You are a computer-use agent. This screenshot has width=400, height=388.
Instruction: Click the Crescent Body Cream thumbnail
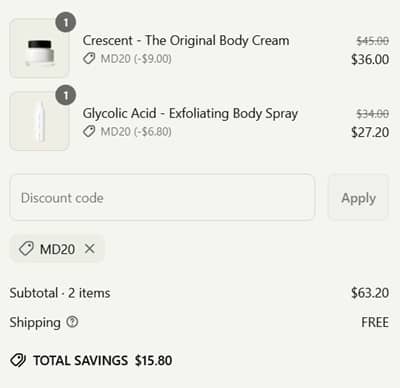39,48
